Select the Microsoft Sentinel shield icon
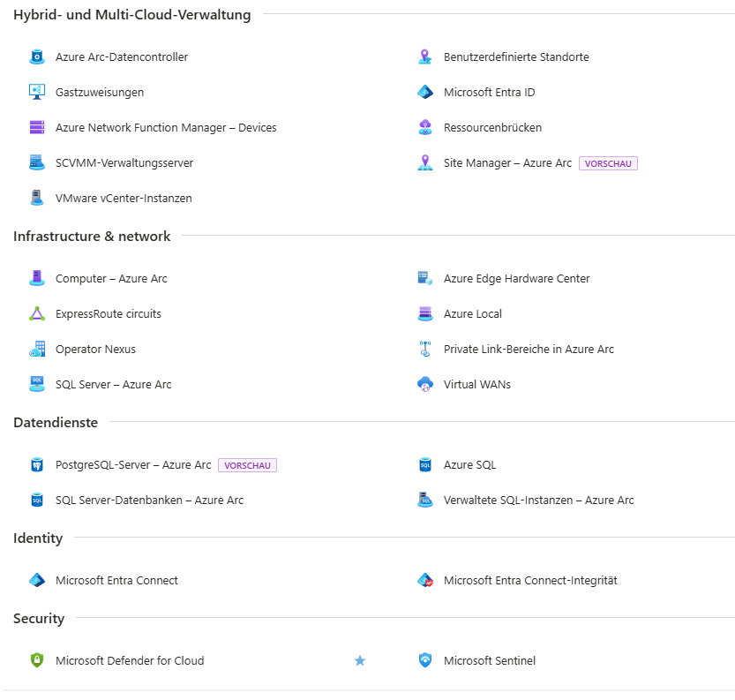This screenshot has height=700, width=735. pos(425,660)
